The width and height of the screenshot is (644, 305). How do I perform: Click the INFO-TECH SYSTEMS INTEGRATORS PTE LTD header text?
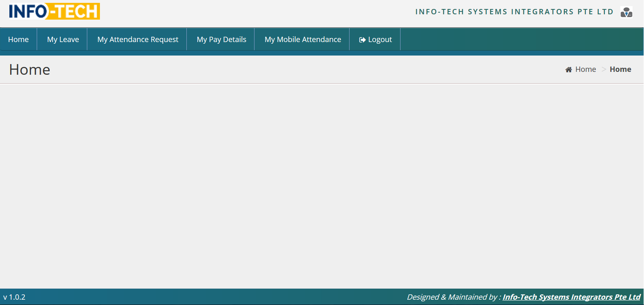514,12
